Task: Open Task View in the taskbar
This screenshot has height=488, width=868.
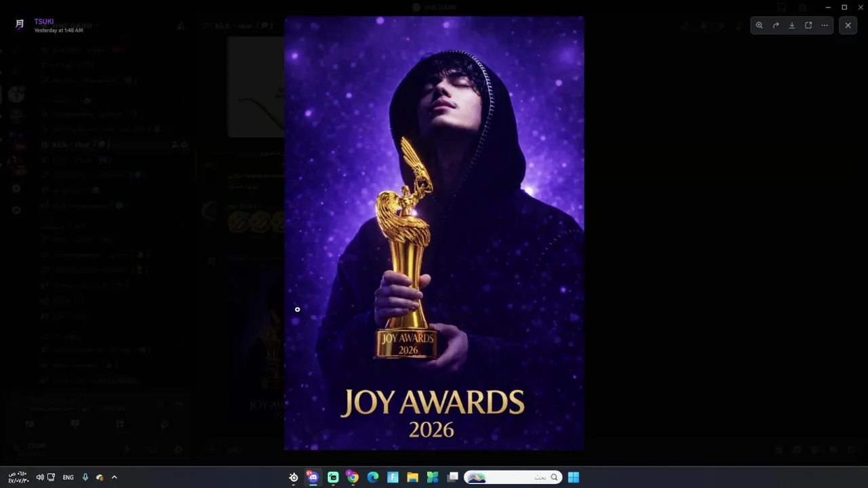Action: tap(453, 477)
